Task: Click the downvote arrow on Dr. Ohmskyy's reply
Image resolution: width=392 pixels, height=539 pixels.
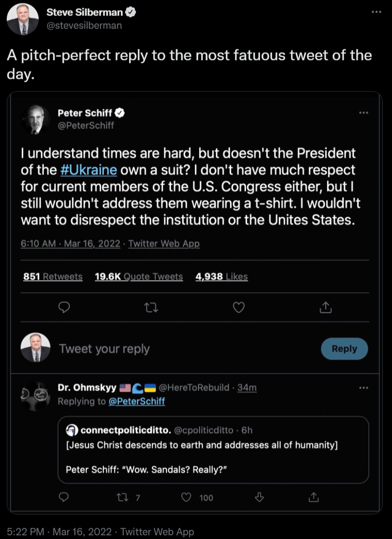Action: [x=259, y=497]
